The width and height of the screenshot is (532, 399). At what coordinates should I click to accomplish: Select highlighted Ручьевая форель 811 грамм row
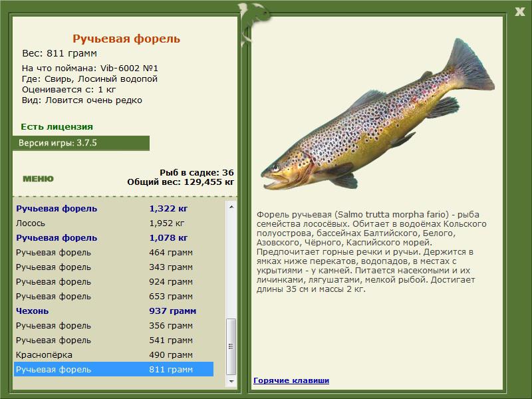114,369
